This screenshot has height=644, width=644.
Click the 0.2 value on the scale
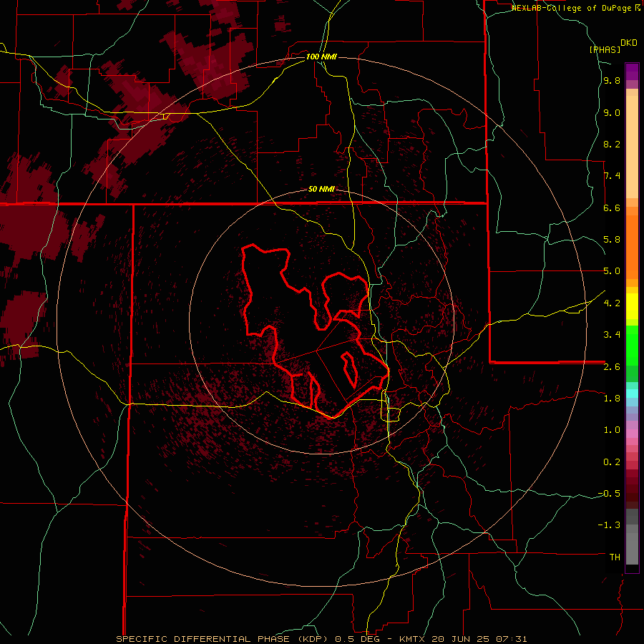point(612,462)
